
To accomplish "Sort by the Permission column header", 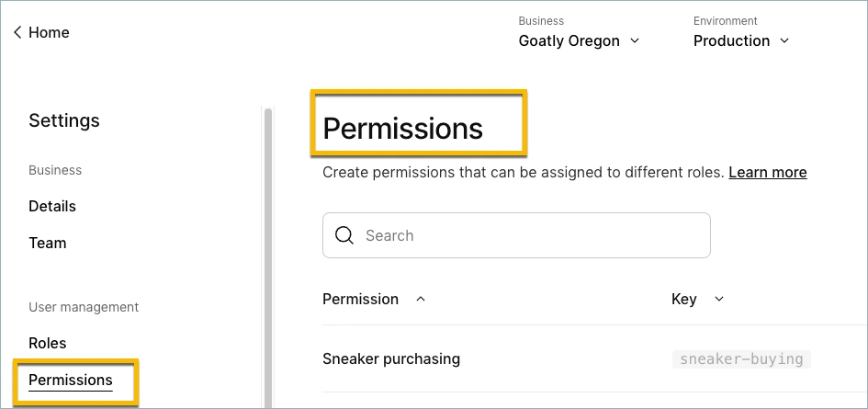I will click(360, 300).
